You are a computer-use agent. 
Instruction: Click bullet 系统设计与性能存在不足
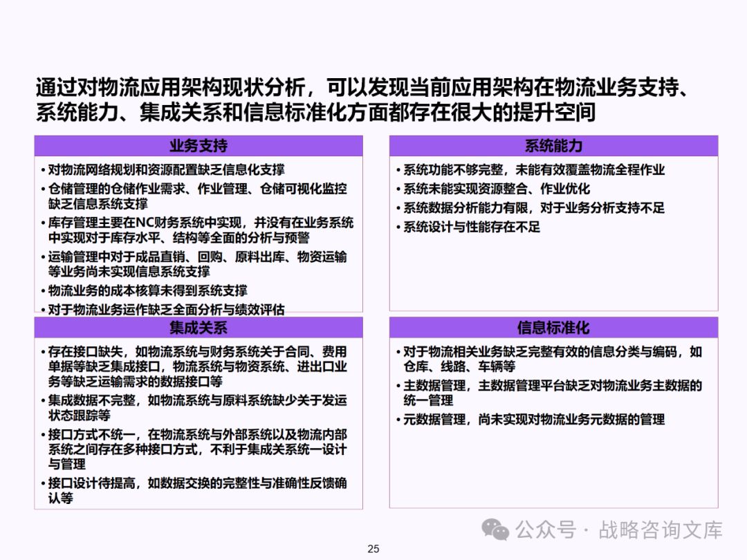(x=468, y=227)
